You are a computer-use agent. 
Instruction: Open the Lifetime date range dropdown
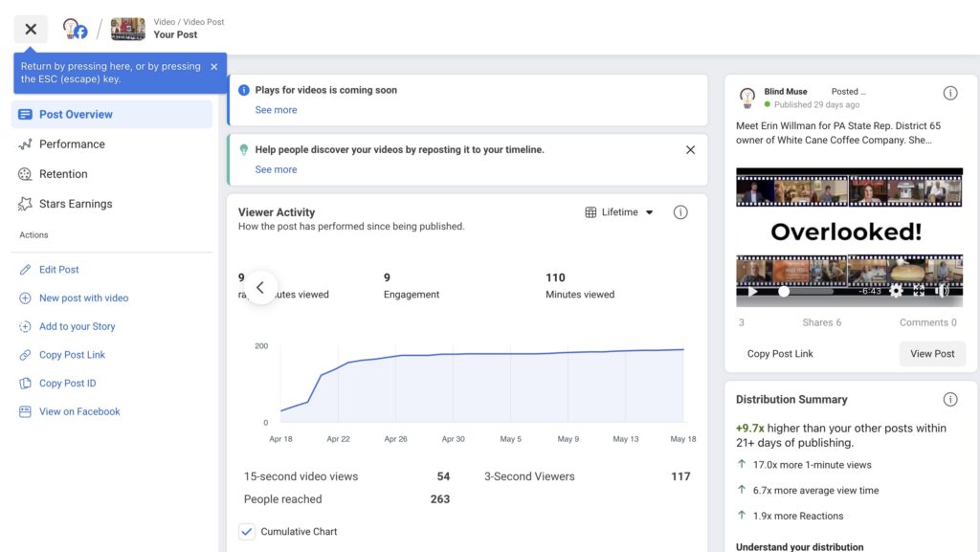coord(619,212)
